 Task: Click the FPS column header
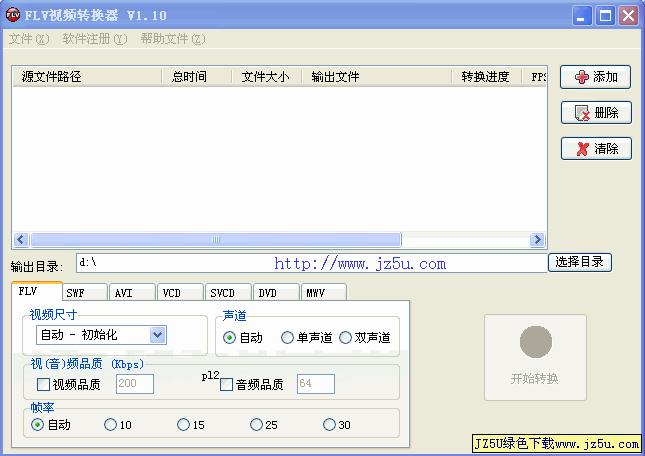[534, 76]
